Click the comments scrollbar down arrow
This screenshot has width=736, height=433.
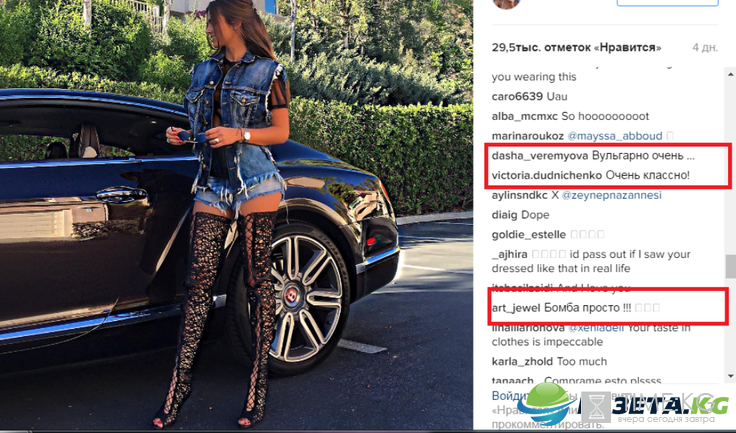click(730, 376)
